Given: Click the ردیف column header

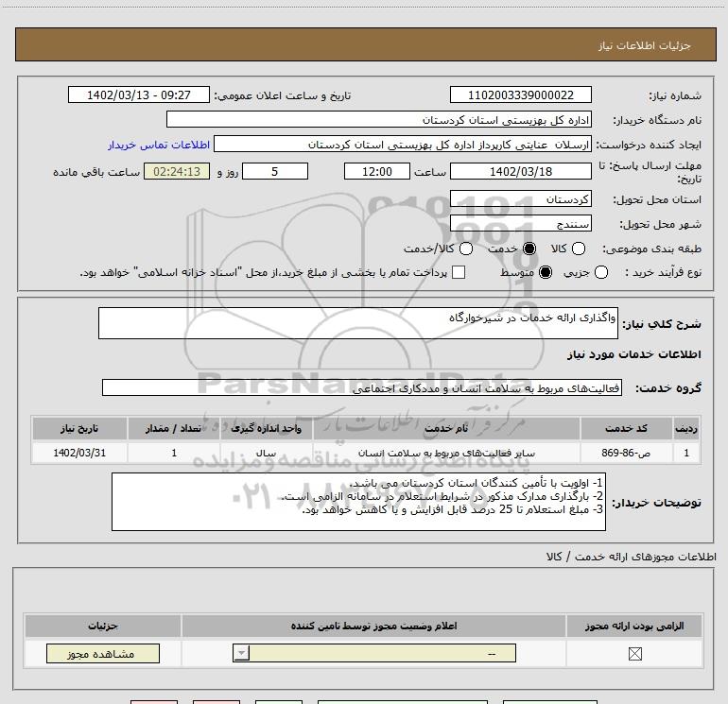Looking at the screenshot, I should tap(686, 428).
